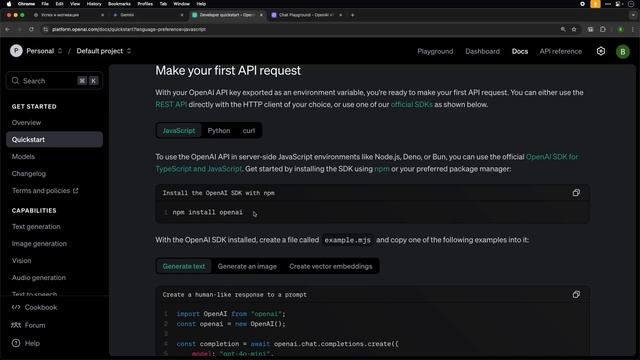Open the Chrome tab search dropdown arrow
The image size is (640, 360).
point(633,15)
